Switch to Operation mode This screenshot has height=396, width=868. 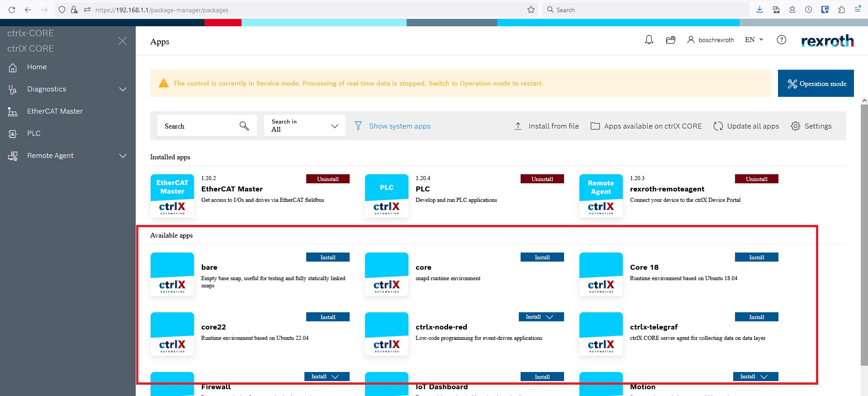(816, 83)
